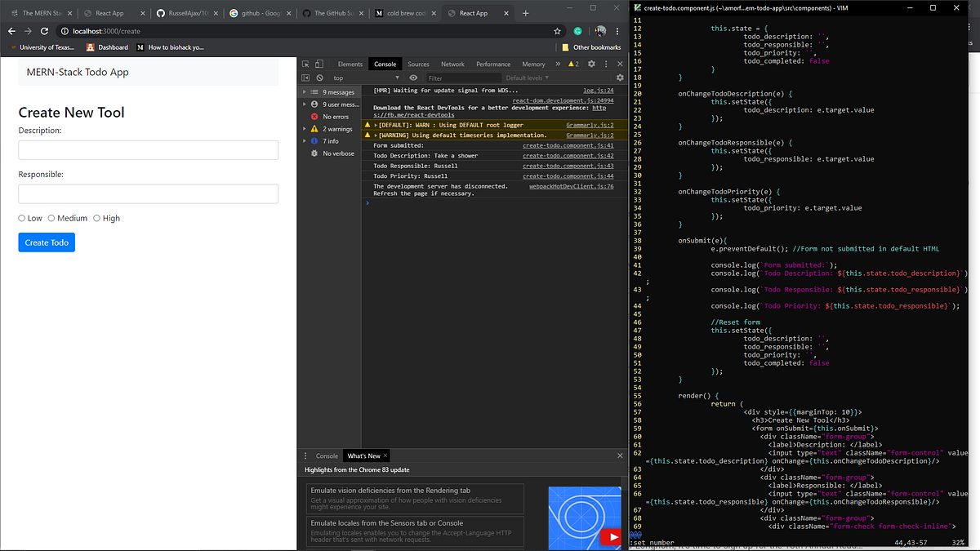Viewport: 980px width, 551px height.
Task: Open the DevTools three-dot customize menu
Action: coord(605,64)
